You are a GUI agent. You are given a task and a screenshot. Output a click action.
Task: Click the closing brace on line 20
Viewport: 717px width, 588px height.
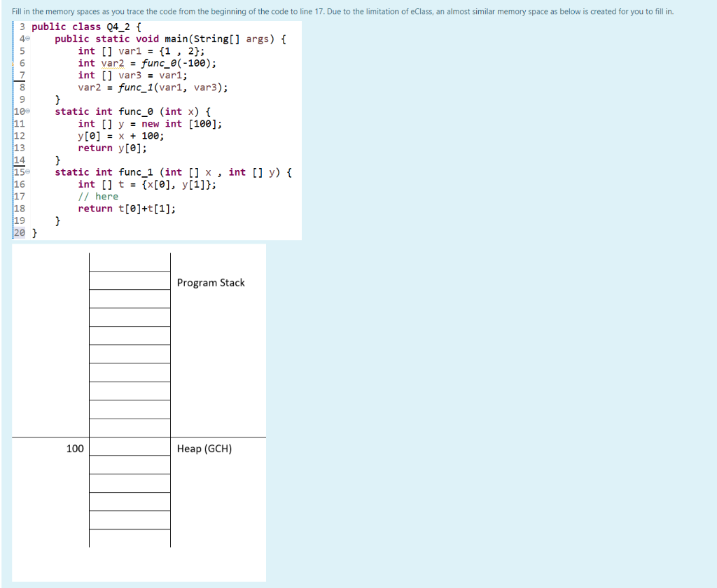coord(34,232)
